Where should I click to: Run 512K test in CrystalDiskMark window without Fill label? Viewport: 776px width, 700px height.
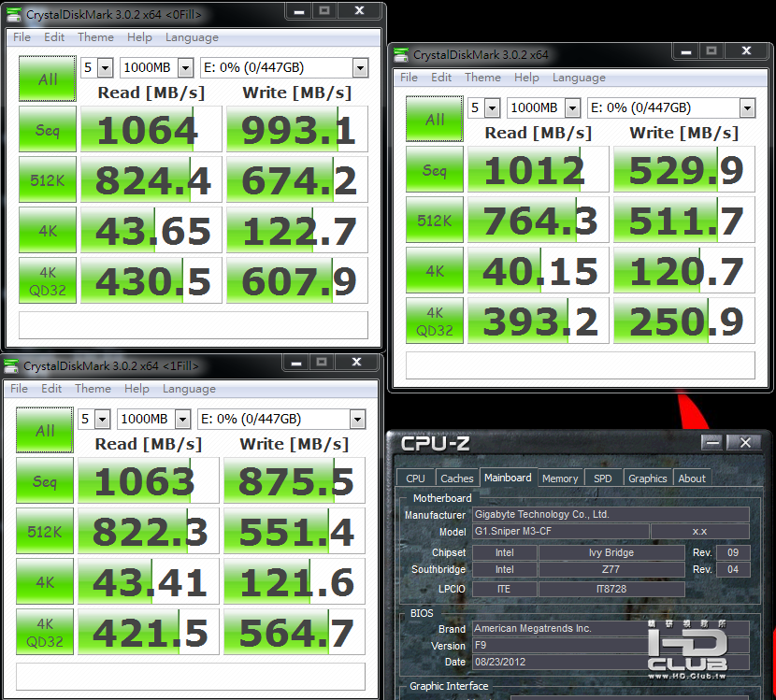435,220
